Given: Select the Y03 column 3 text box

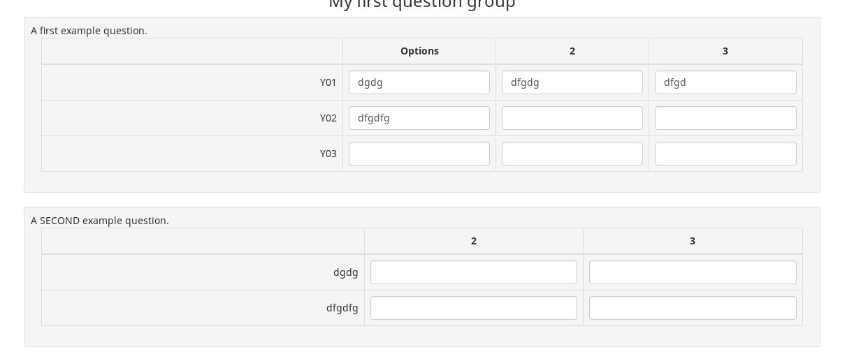Looking at the screenshot, I should click(x=725, y=154).
